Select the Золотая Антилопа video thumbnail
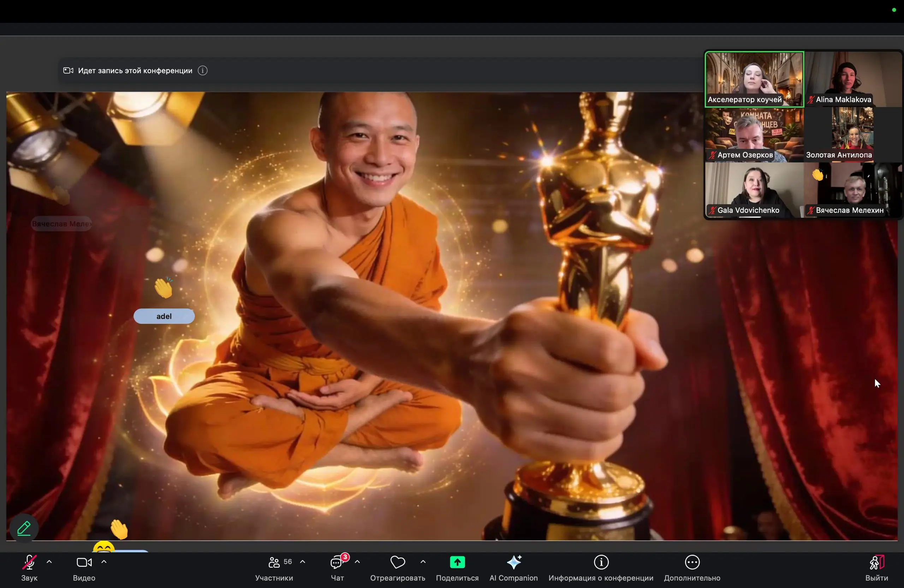The height and width of the screenshot is (588, 904). 853,135
